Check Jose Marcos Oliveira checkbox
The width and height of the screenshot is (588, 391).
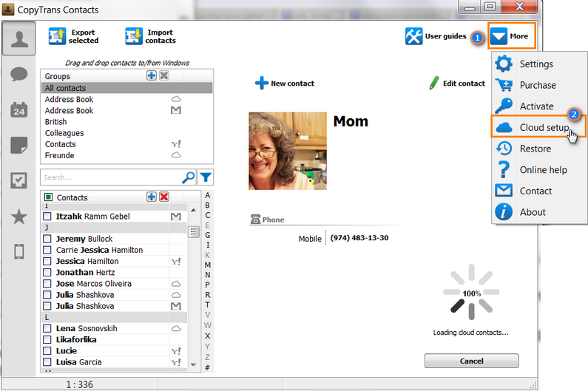click(x=47, y=284)
